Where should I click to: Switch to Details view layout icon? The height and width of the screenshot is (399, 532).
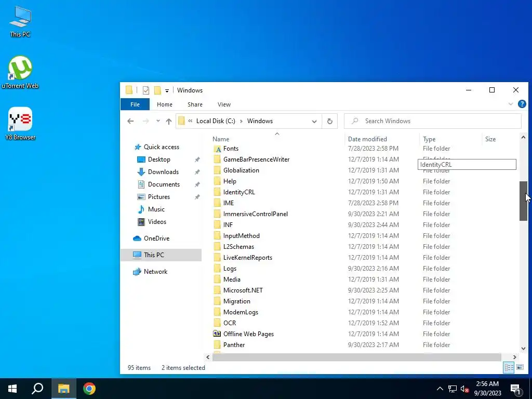pos(508,368)
